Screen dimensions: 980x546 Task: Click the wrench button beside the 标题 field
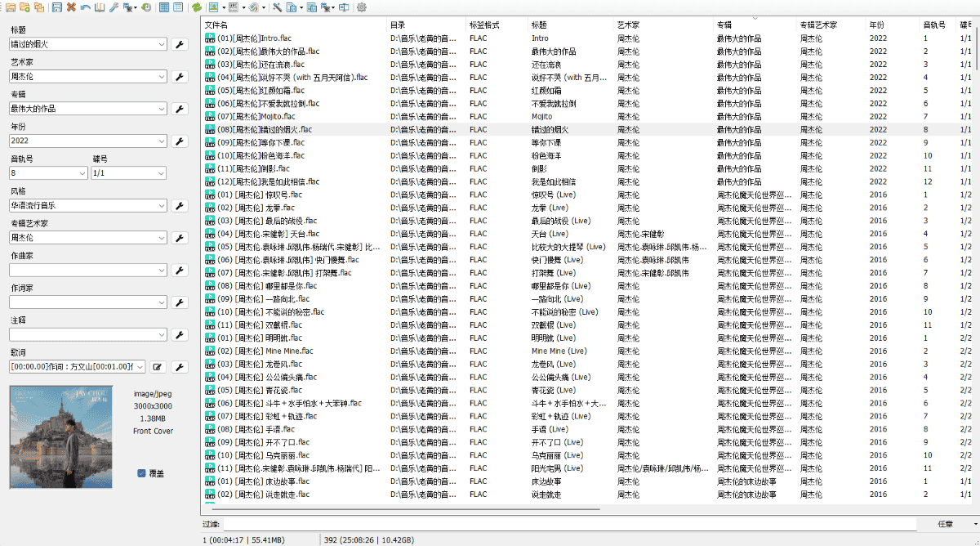180,44
